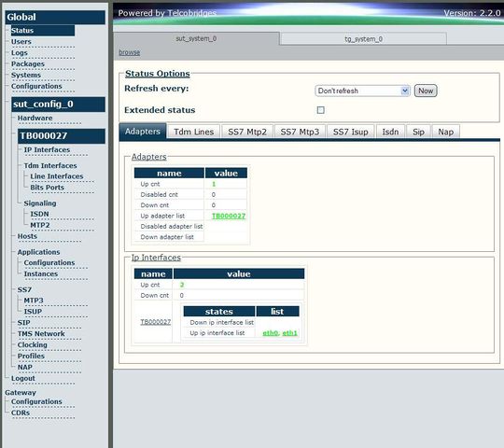
Task: Click the browse link
Action: [129, 52]
